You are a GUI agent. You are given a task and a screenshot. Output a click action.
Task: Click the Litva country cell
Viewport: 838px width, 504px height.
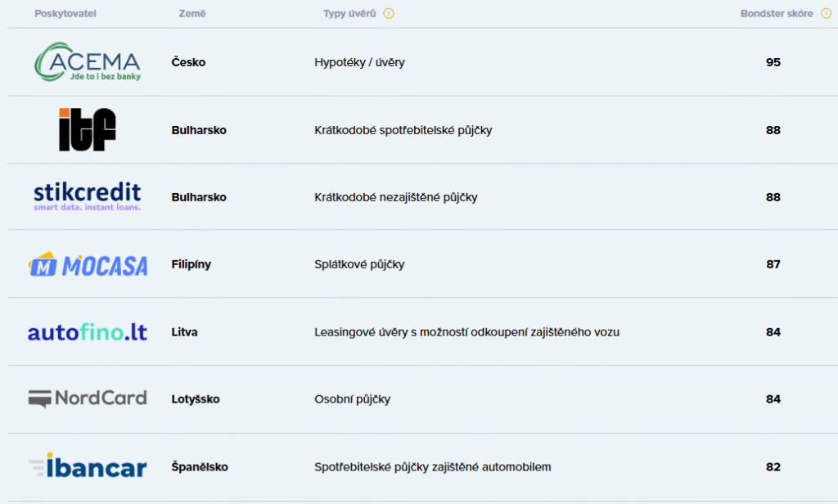[184, 332]
